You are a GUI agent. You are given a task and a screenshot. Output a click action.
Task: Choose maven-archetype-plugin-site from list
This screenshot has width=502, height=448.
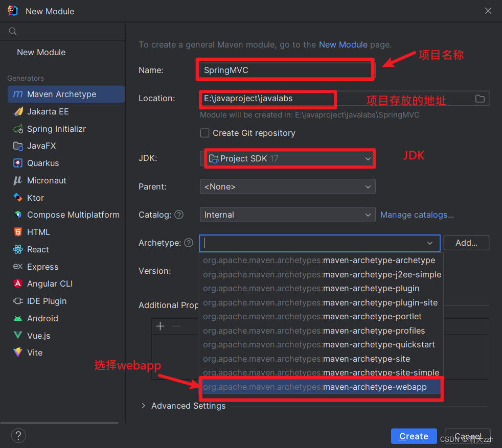321,302
